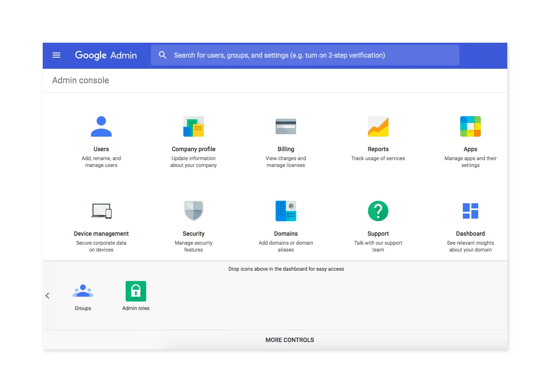The height and width of the screenshot is (392, 550).
Task: Open the Security shield icon
Action: point(194,211)
